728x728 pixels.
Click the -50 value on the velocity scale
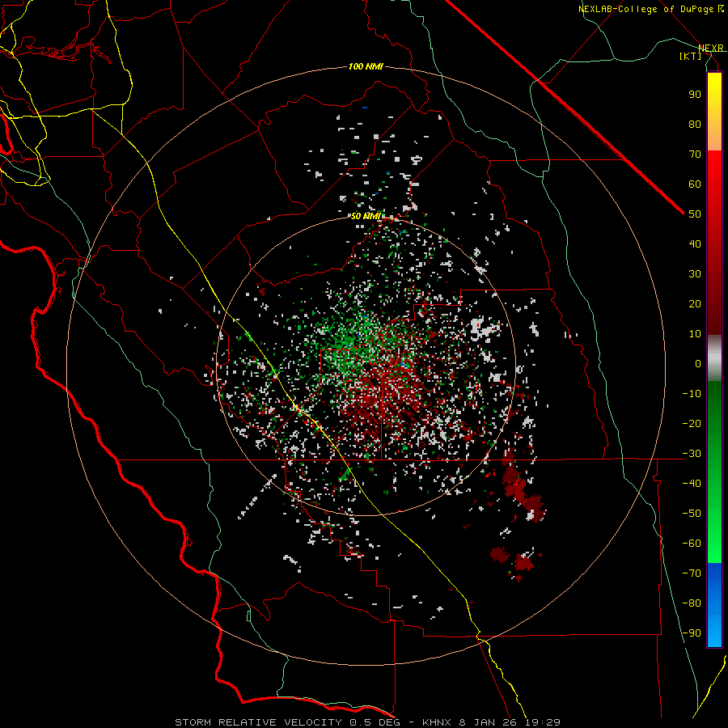point(692,514)
